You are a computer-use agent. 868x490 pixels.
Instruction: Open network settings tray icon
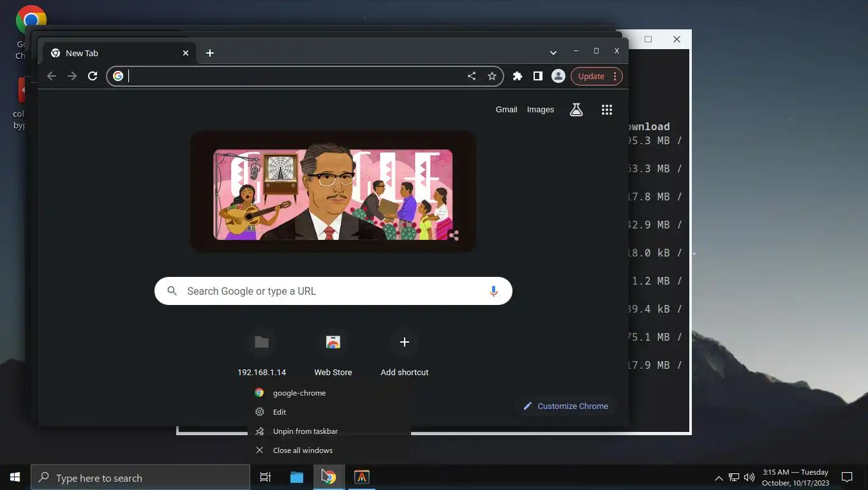point(734,477)
